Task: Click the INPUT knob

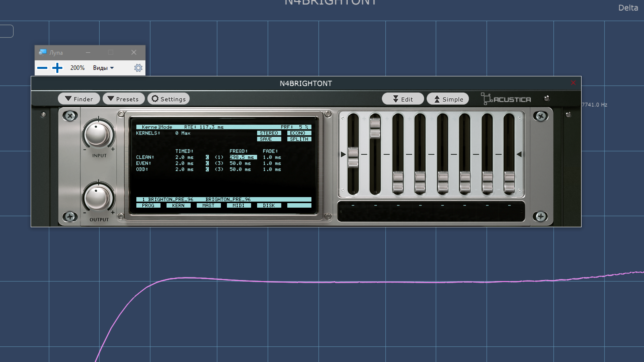Action: (x=98, y=134)
